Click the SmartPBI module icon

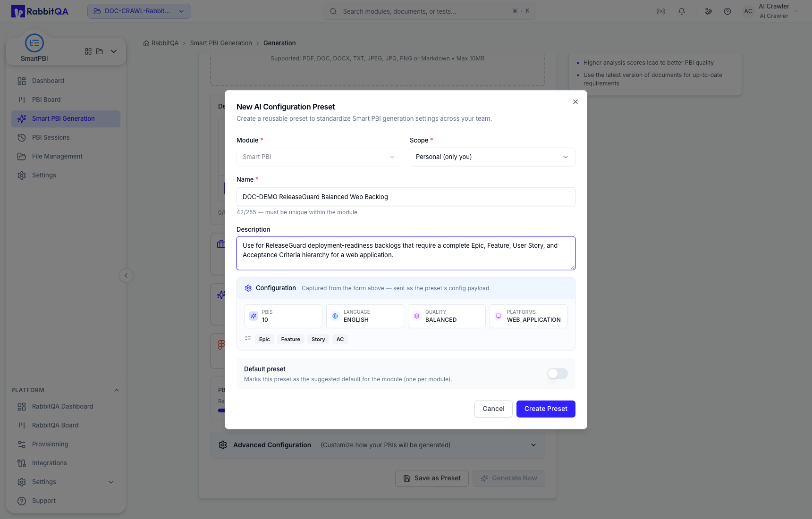pyautogui.click(x=34, y=43)
